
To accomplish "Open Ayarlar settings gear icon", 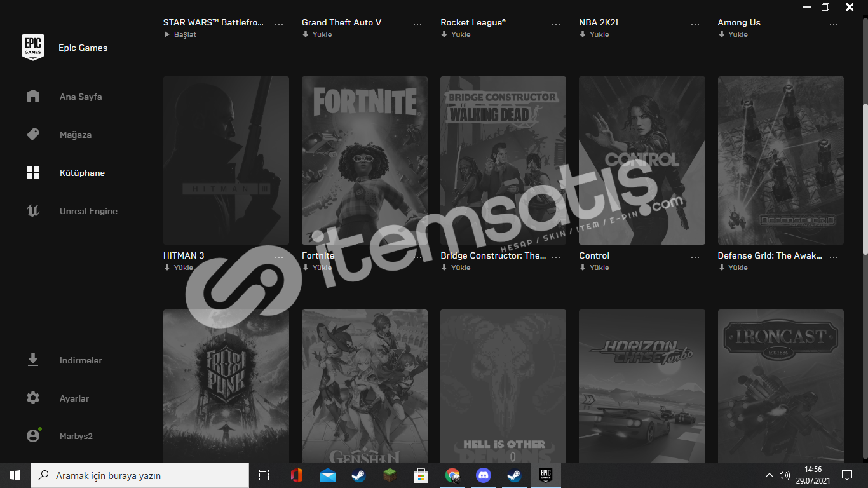I will tap(33, 398).
